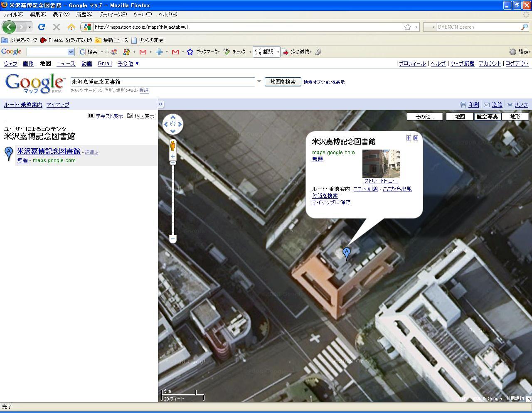
Task: Click the 次に送信 send-to toolbar button
Action: tap(297, 52)
